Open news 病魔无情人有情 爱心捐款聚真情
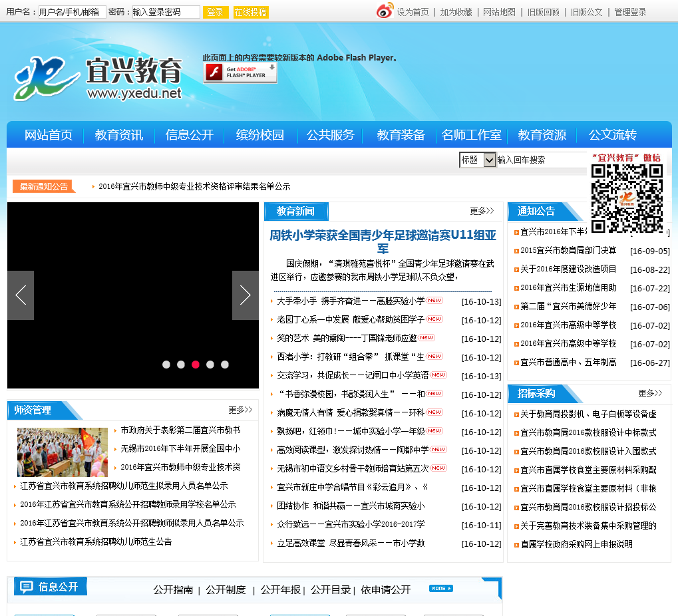Viewport: 678px width, 616px height. click(x=351, y=412)
